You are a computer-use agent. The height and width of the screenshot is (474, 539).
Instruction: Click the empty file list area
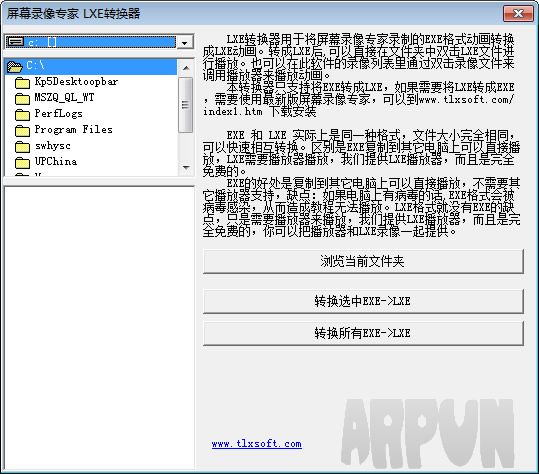pos(99,328)
